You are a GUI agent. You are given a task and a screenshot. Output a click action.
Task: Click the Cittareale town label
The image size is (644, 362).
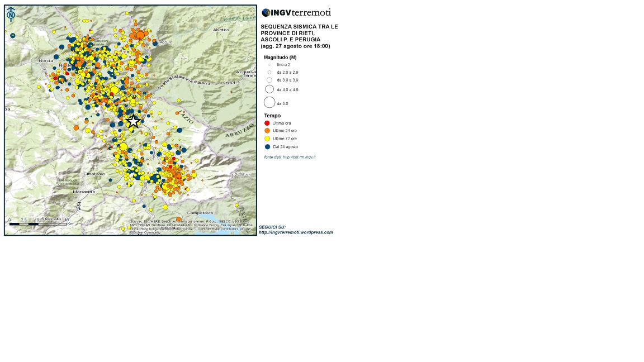coord(94,174)
